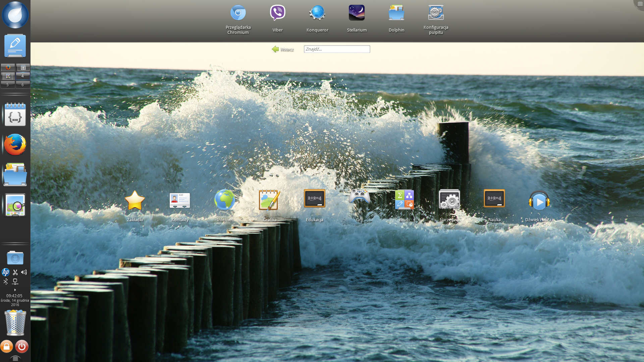
Task: Open the Kickoff launcher menu
Action: (x=15, y=15)
